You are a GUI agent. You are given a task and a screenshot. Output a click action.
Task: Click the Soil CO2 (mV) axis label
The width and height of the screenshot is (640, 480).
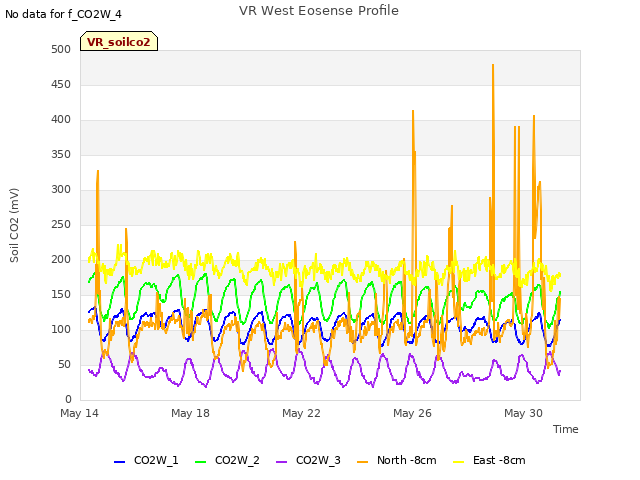click(x=14, y=225)
